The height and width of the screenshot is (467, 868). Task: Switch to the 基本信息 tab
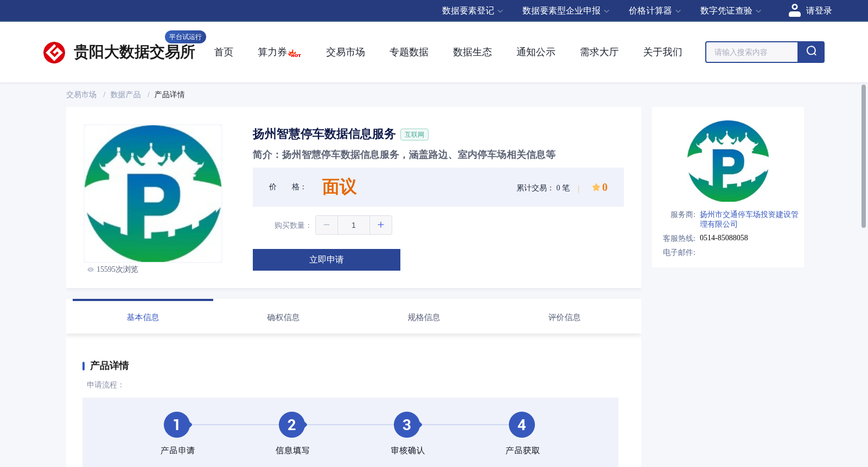tap(143, 317)
